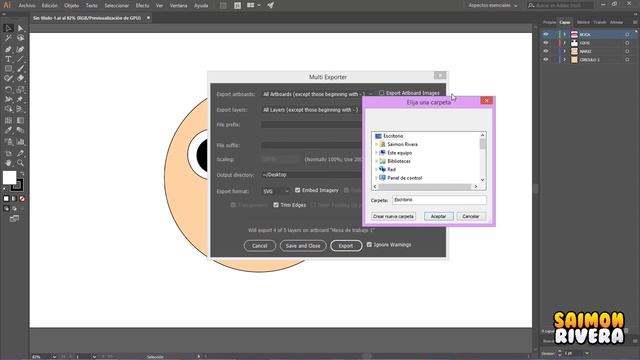This screenshot has width=640, height=360.
Task: Open the Edición menu
Action: tap(50, 6)
